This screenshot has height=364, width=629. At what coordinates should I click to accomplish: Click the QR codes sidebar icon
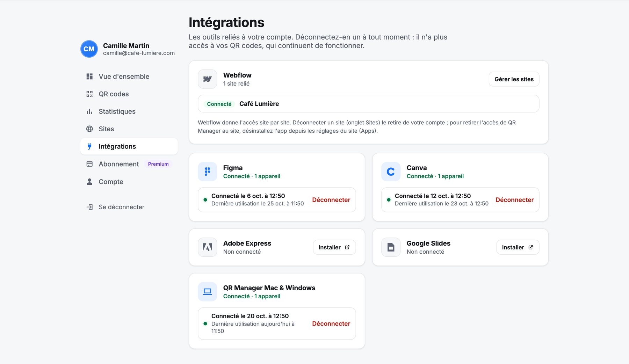pyautogui.click(x=89, y=94)
